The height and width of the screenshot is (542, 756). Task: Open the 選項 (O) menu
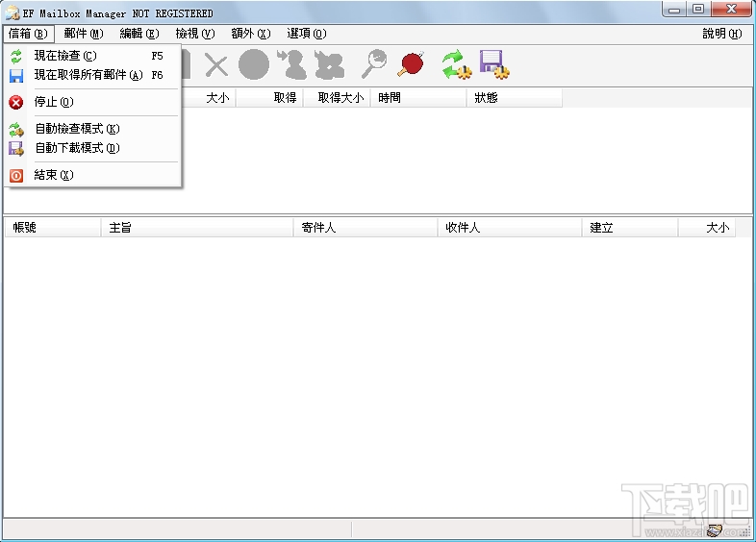click(307, 34)
